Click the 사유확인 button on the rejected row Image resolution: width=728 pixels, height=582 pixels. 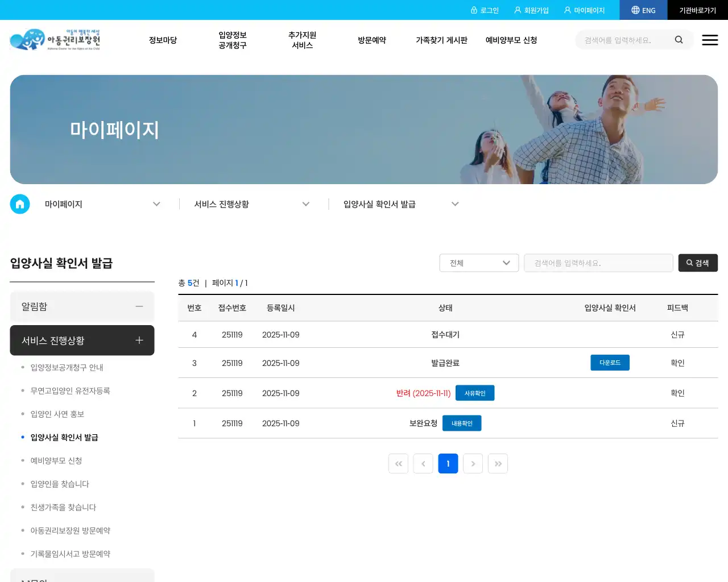[x=475, y=393]
